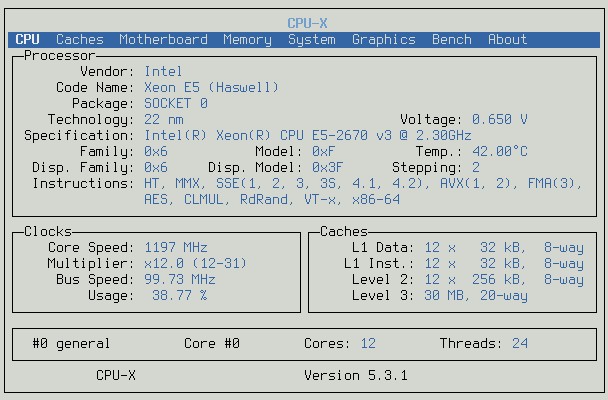
Task: Switch to the Memory tab
Action: click(x=247, y=40)
